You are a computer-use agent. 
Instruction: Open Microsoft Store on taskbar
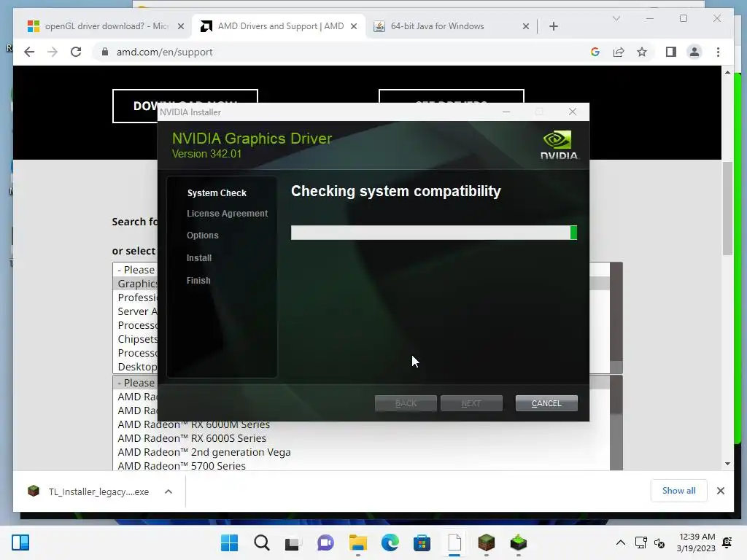coord(422,542)
